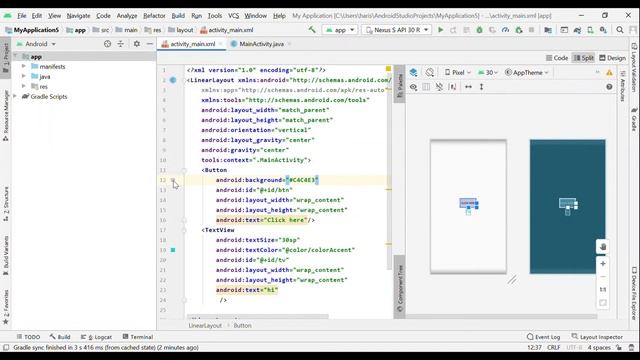Expand the res folder
640x360 pixels.
(24, 86)
